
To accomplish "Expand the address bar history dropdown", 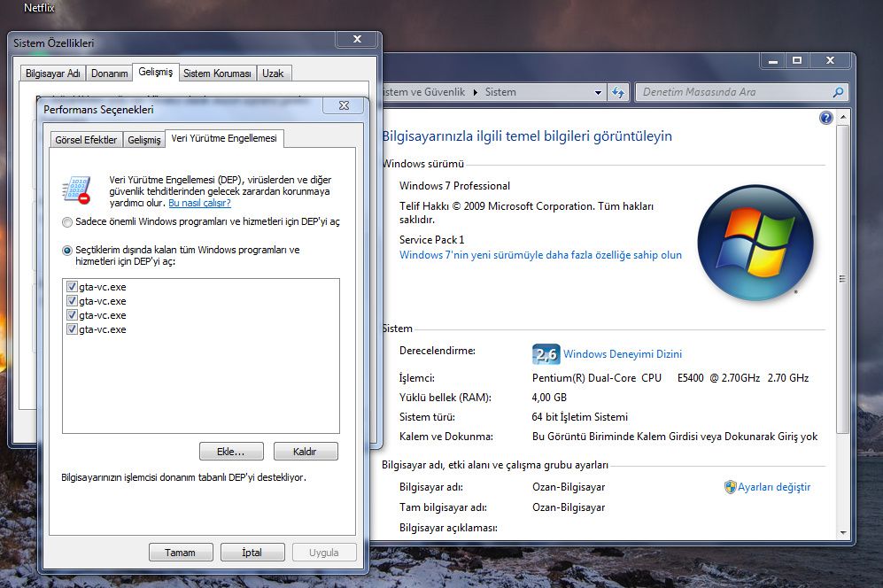I will (598, 92).
